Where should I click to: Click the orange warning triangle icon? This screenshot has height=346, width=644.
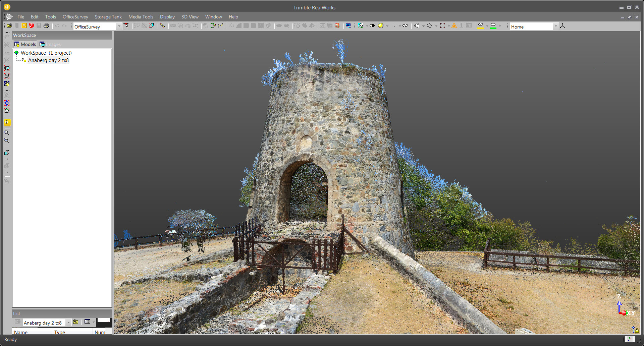tap(454, 26)
